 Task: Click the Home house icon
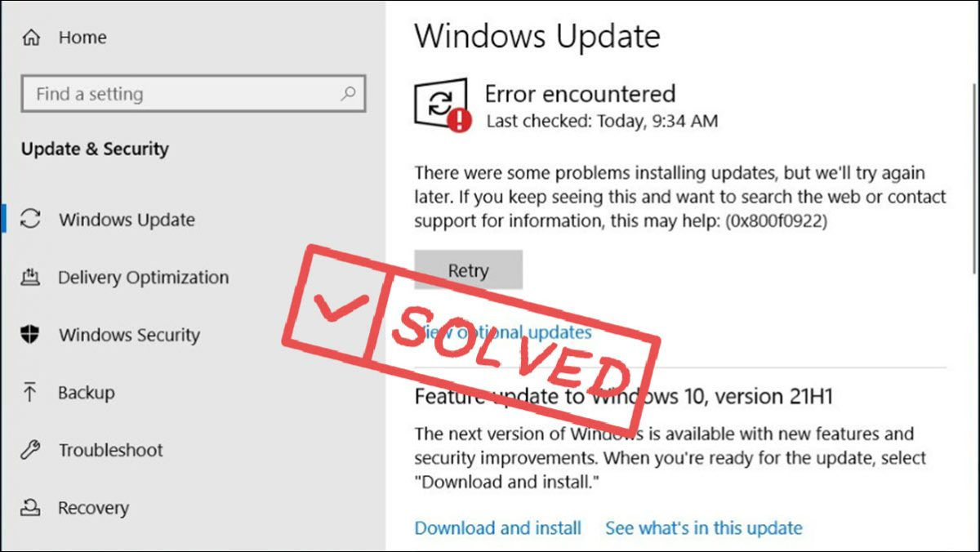(x=31, y=37)
